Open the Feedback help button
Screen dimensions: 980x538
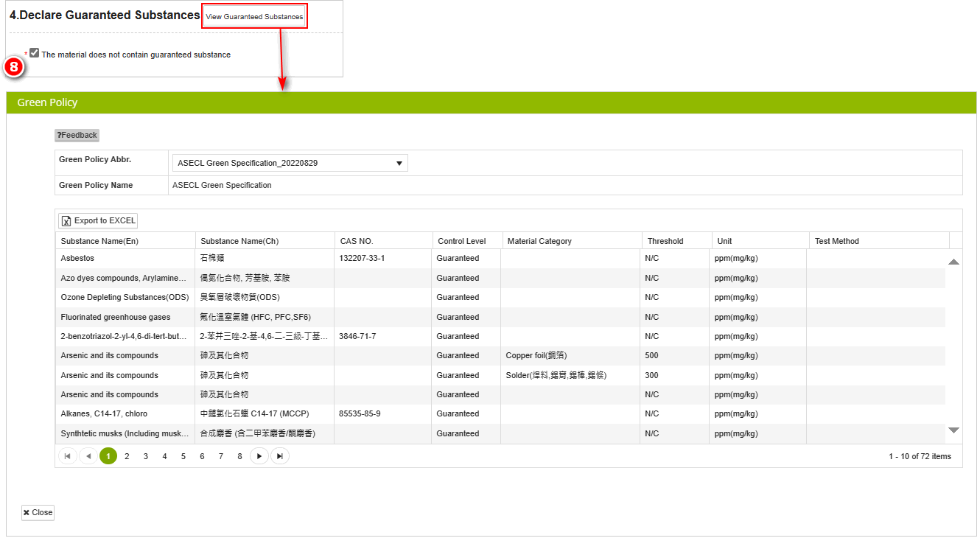coord(77,136)
